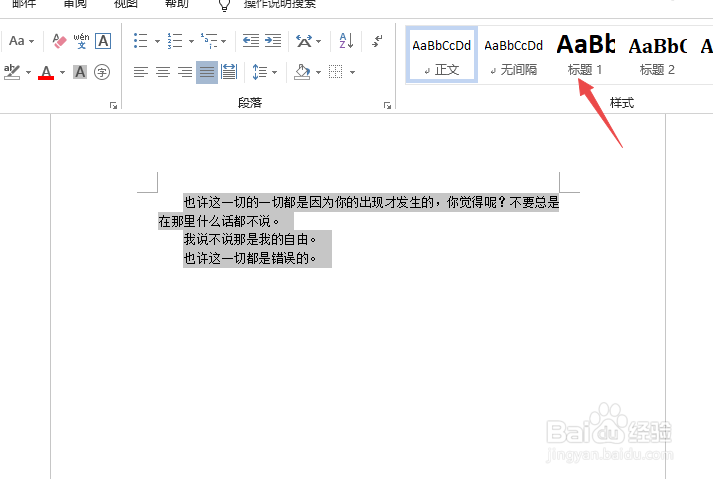Increase the paragraph indent
The width and height of the screenshot is (713, 479).
coord(273,41)
